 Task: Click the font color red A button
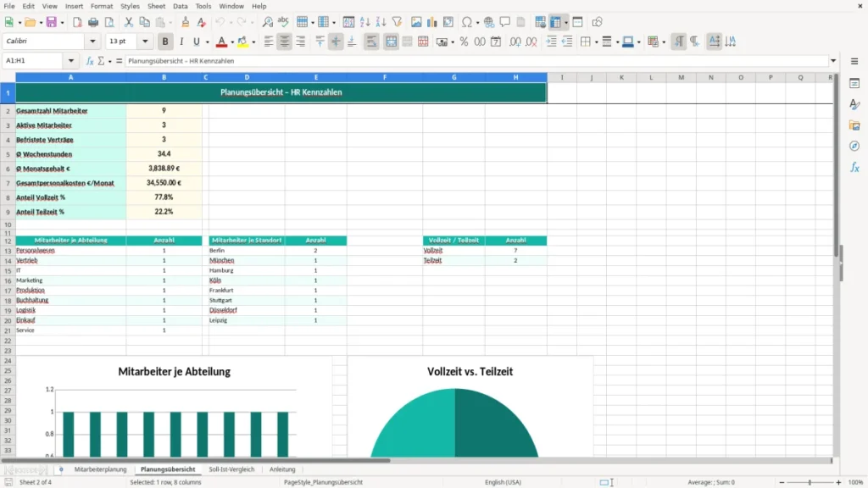[221, 42]
